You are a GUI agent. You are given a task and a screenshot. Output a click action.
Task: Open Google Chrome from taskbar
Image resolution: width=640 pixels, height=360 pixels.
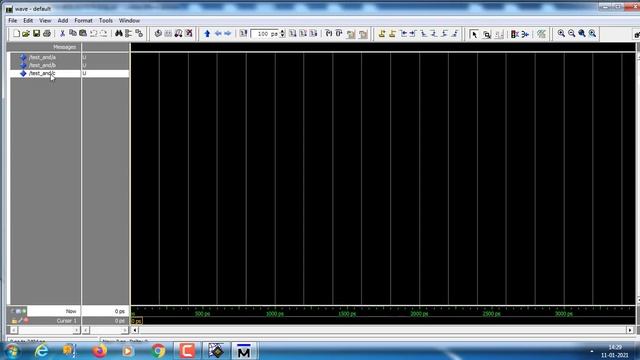(158, 351)
